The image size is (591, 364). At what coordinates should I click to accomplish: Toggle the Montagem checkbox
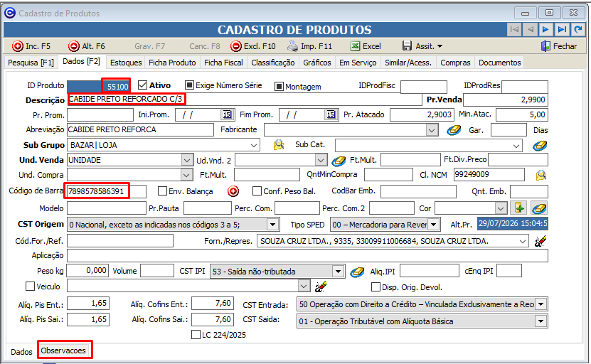279,87
